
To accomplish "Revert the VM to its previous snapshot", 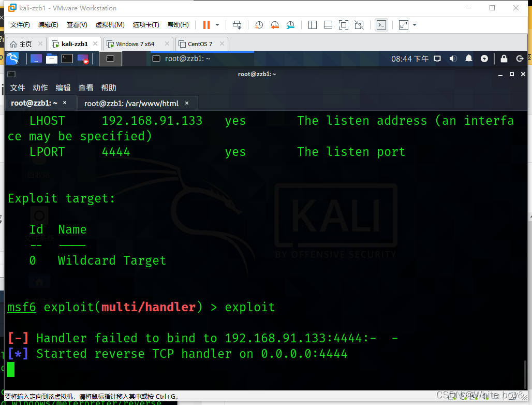I will point(274,25).
